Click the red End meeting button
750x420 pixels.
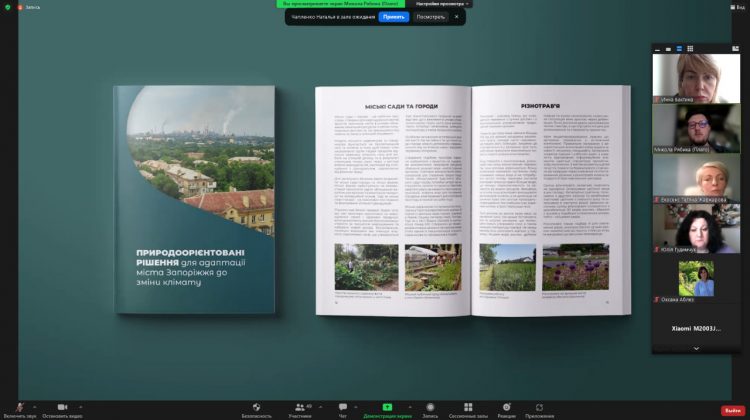point(732,410)
